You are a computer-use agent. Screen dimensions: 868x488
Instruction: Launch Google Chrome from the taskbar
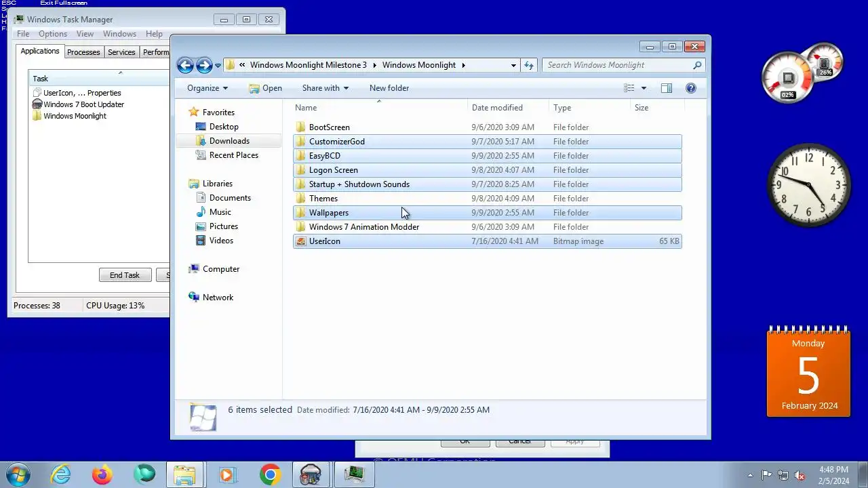coord(270,474)
